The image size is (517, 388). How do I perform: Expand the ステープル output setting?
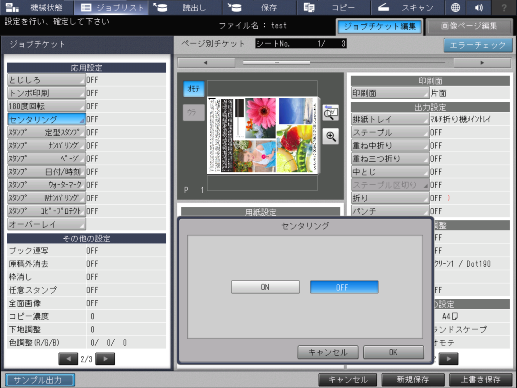coord(390,132)
